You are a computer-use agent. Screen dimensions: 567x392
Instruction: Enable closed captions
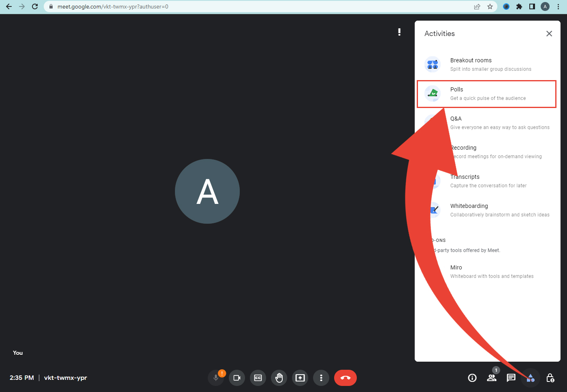pos(258,378)
